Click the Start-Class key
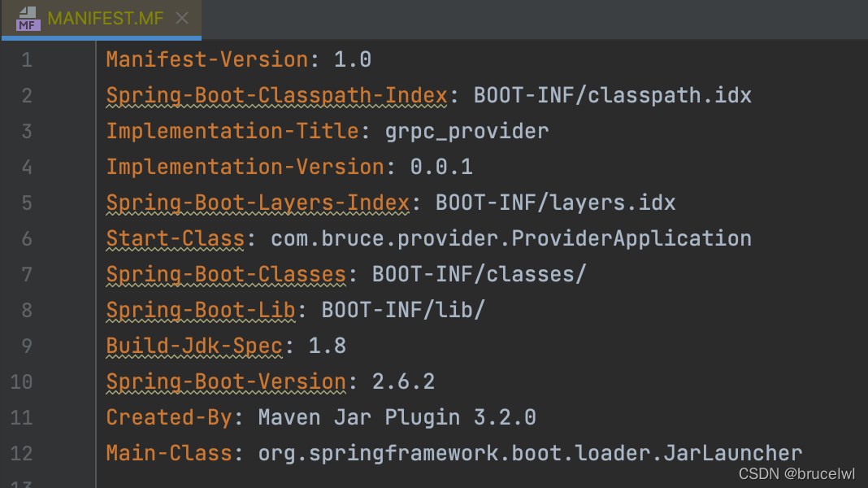The height and width of the screenshot is (488, 868). [x=176, y=239]
